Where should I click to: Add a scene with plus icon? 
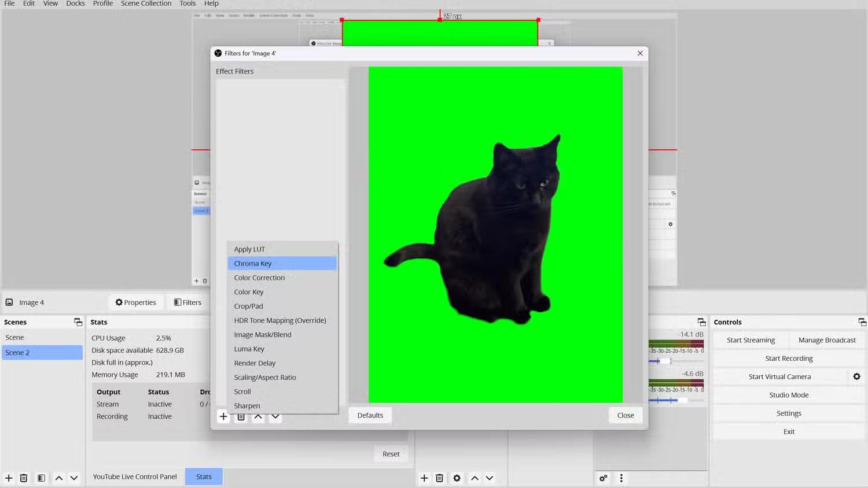tap(9, 478)
